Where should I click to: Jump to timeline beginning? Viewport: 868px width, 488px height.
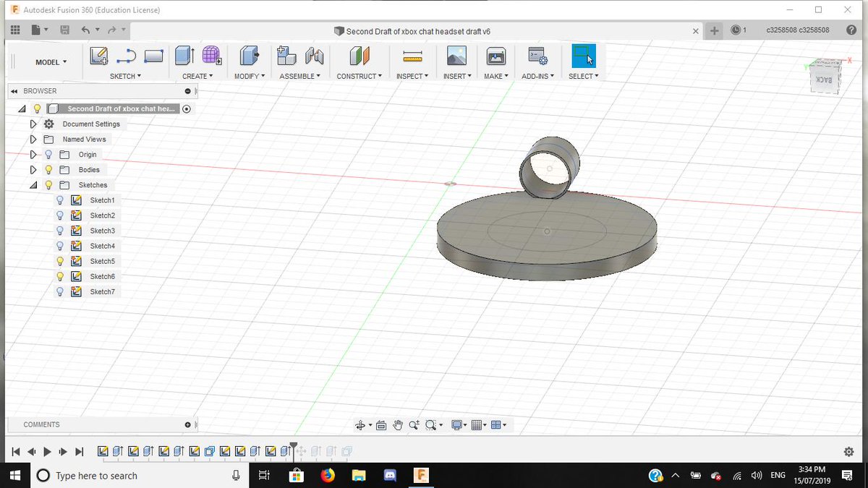click(15, 452)
